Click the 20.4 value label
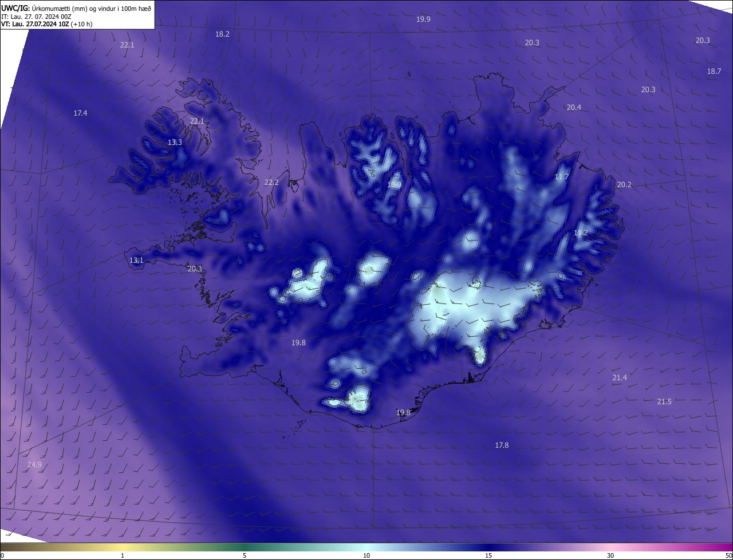 [574, 108]
